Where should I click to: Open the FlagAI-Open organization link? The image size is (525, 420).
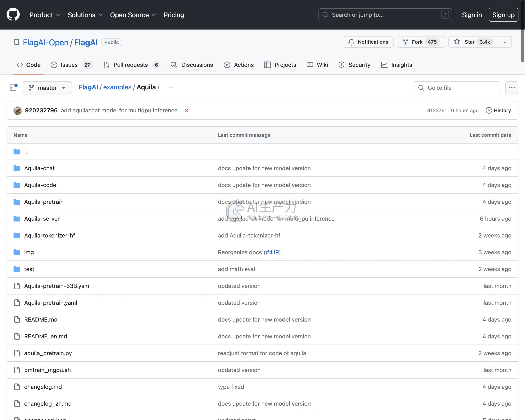pyautogui.click(x=46, y=42)
